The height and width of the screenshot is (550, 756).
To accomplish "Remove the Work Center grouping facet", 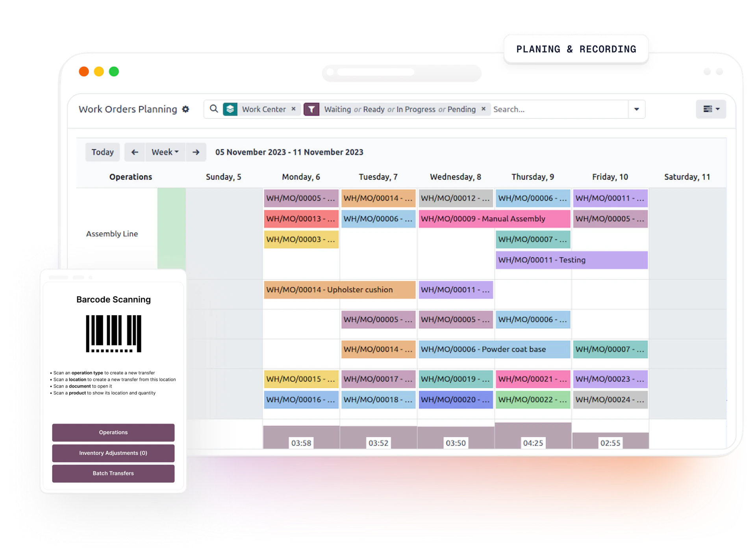I will (x=293, y=109).
